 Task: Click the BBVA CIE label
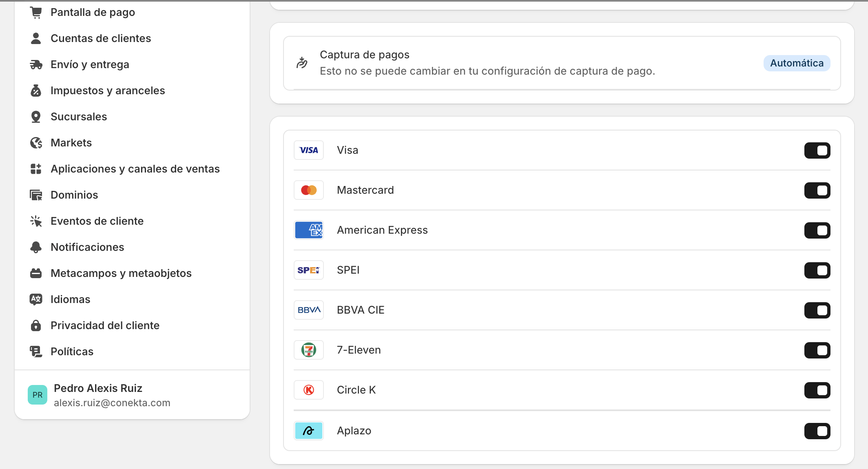(361, 310)
